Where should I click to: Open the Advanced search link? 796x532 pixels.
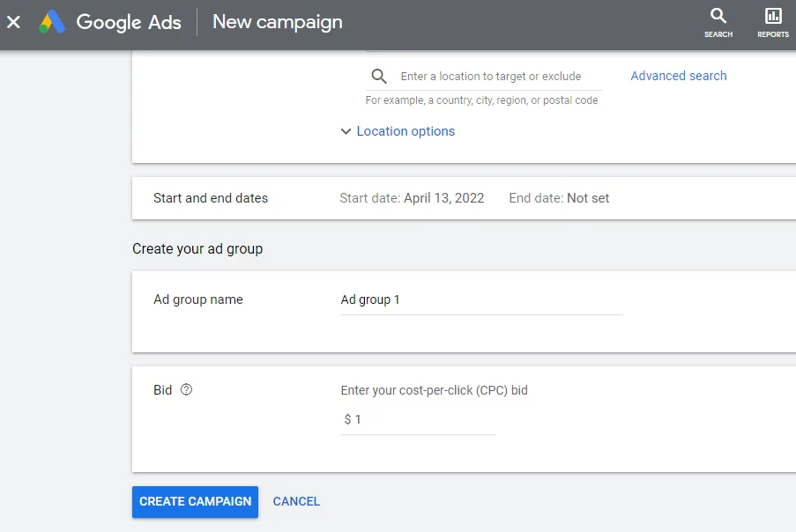tap(678, 76)
